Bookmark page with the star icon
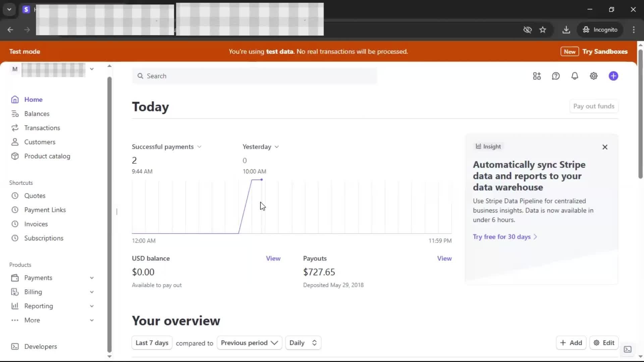The height and width of the screenshot is (362, 644). coord(543,30)
